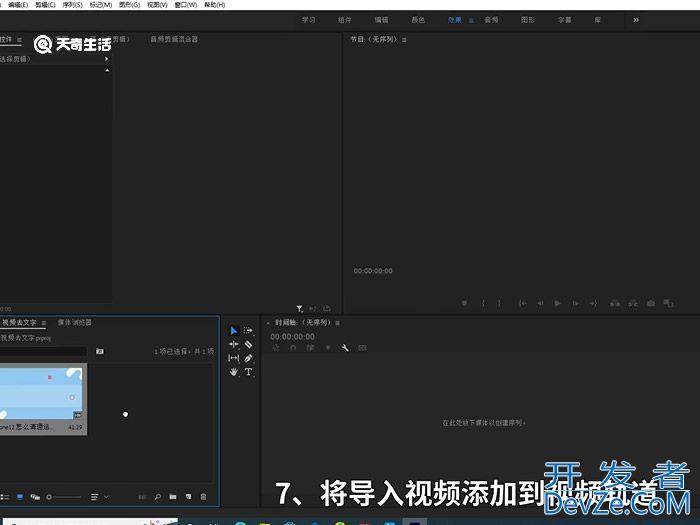700x525 pixels.
Task: Open timeline wrench display settings
Action: [x=345, y=348]
